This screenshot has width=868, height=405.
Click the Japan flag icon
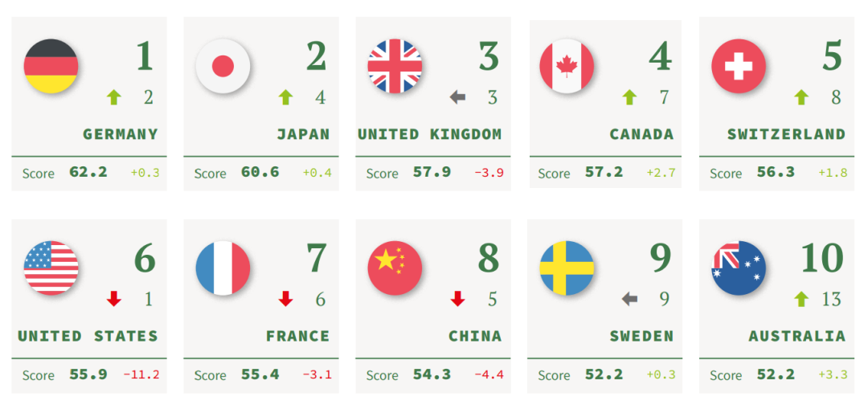click(223, 66)
